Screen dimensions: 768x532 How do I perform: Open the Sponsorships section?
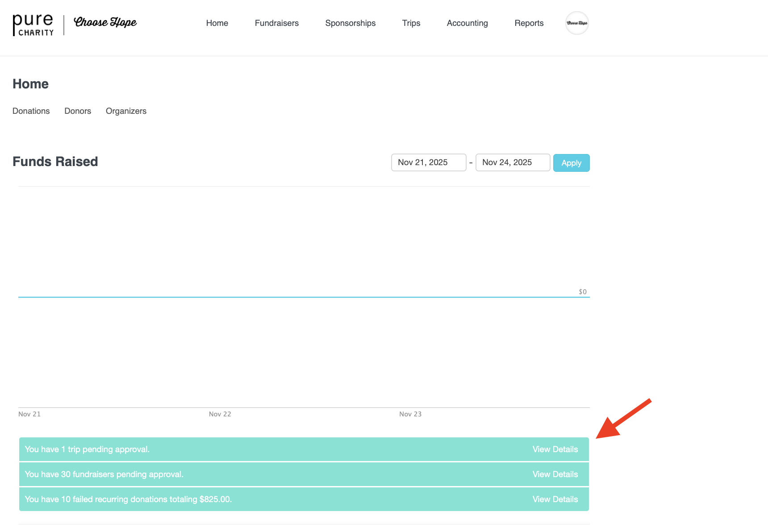[350, 23]
